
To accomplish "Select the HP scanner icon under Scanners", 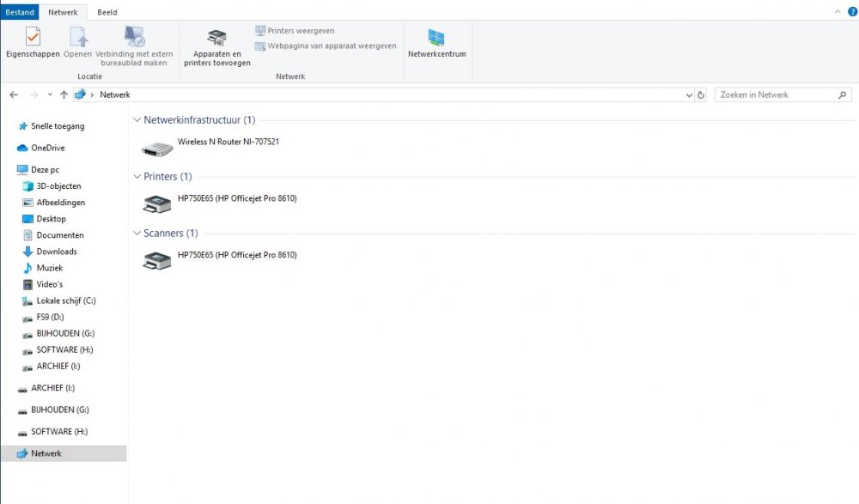I will tap(157, 260).
